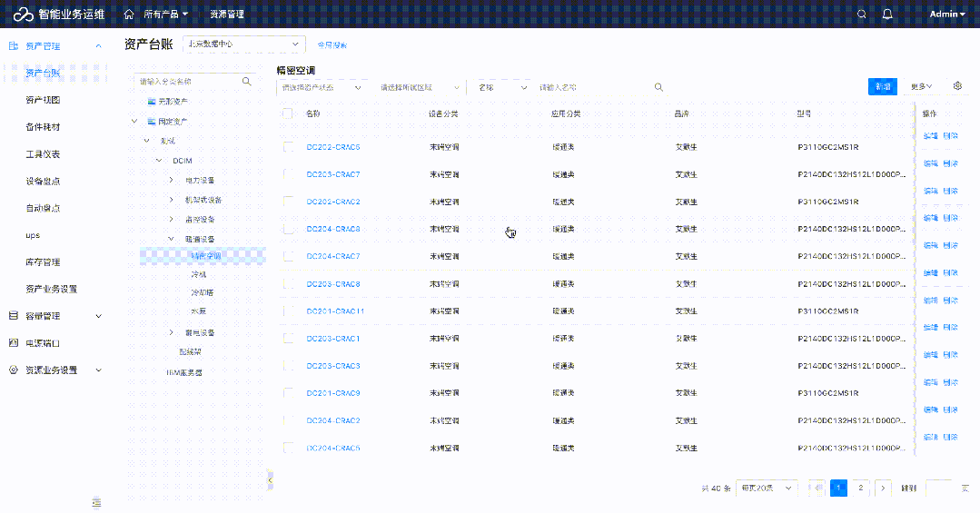Open the Admin user dropdown

[x=946, y=15]
